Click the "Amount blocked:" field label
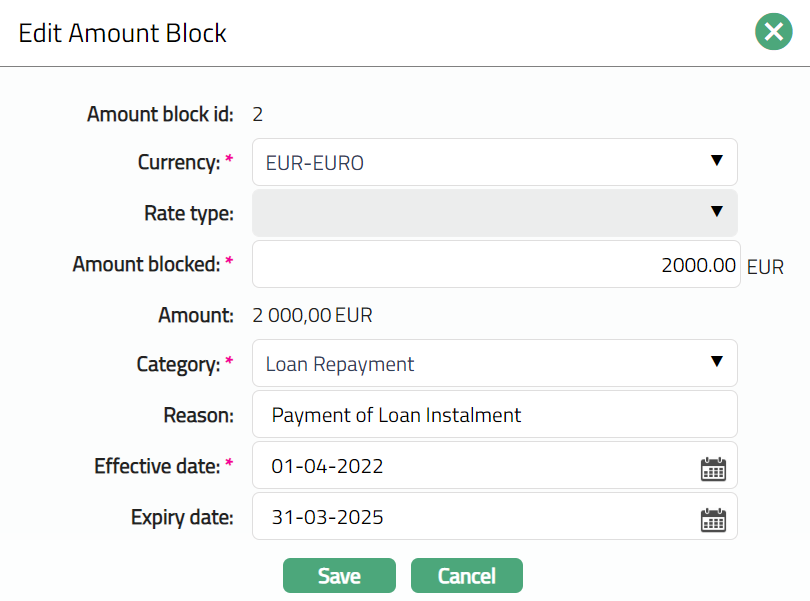Screen dimensions: 810x601 coord(145,264)
